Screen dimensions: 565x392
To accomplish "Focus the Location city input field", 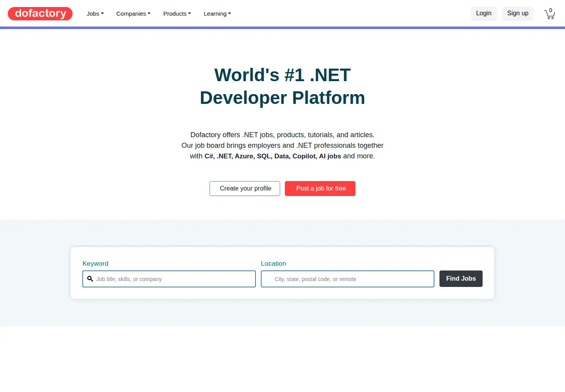I will coord(348,279).
